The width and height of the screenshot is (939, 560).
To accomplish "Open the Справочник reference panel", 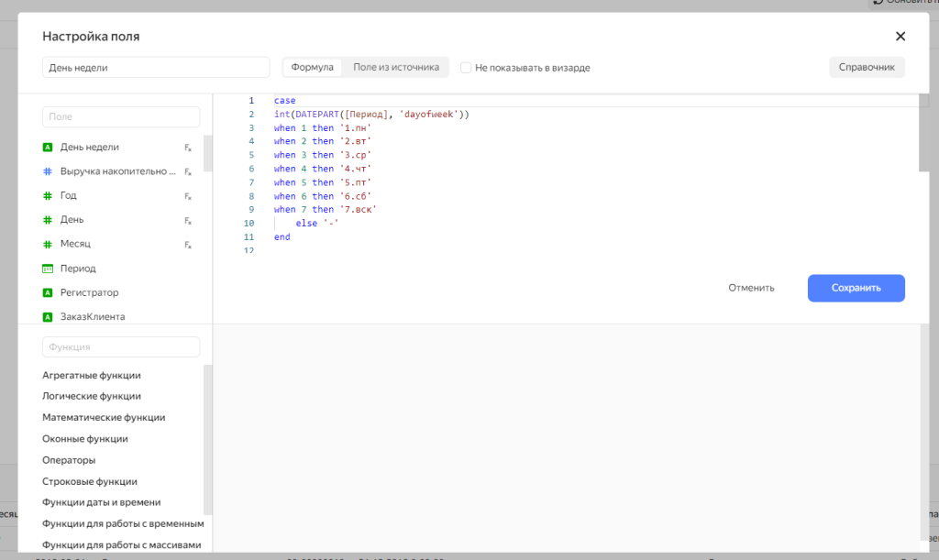I will (867, 67).
